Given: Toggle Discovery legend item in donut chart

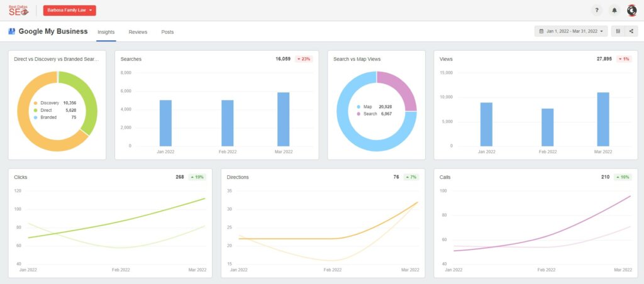Looking at the screenshot, I should (x=50, y=102).
